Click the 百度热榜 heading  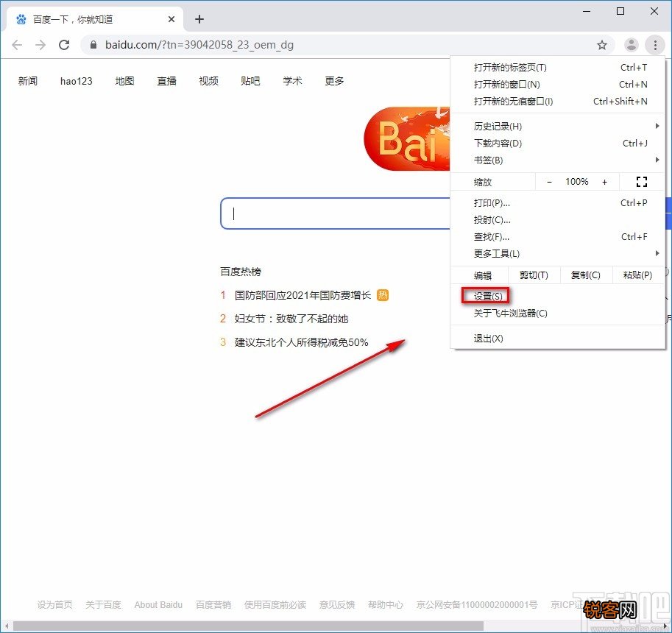pyautogui.click(x=241, y=272)
